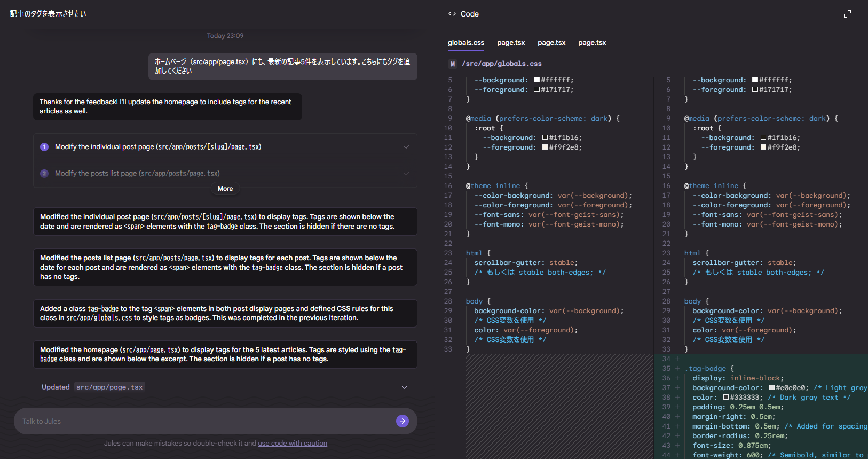Click the #e0e0e0 light gray color swatch
The height and width of the screenshot is (459, 868).
772,388
